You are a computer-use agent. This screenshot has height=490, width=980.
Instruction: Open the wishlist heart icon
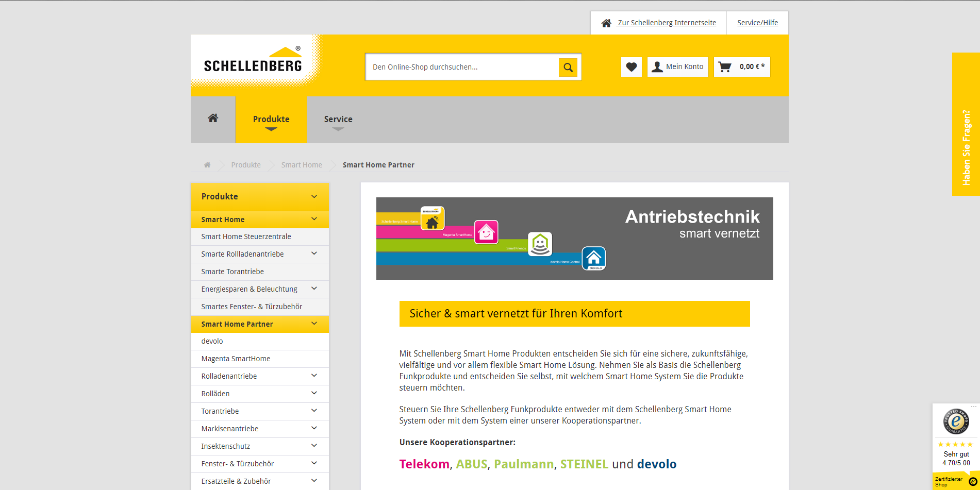click(x=632, y=67)
